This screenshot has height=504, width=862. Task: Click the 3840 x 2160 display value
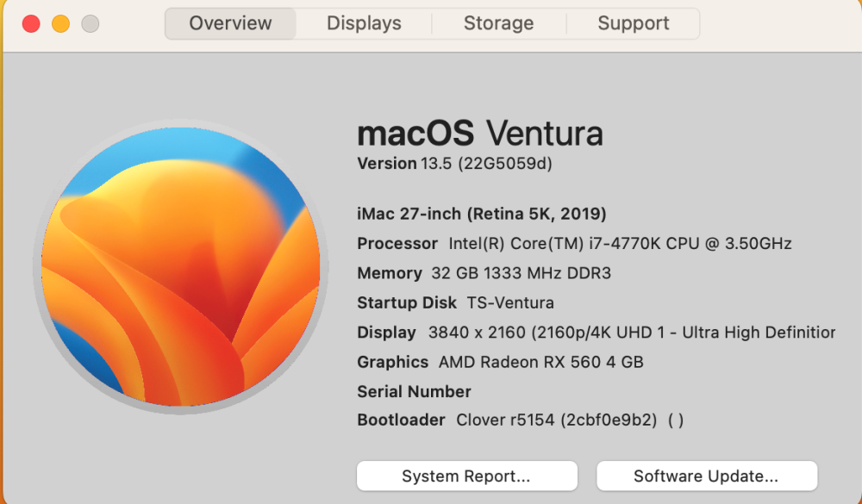tap(632, 333)
